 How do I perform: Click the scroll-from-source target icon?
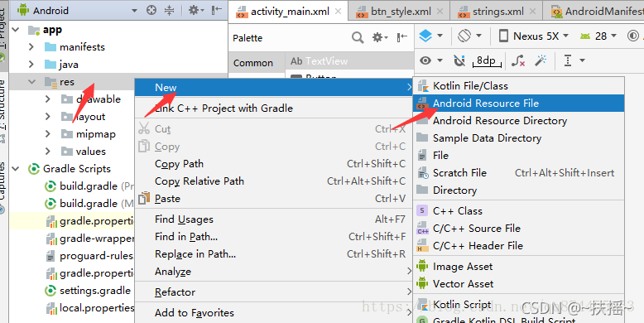click(x=151, y=10)
